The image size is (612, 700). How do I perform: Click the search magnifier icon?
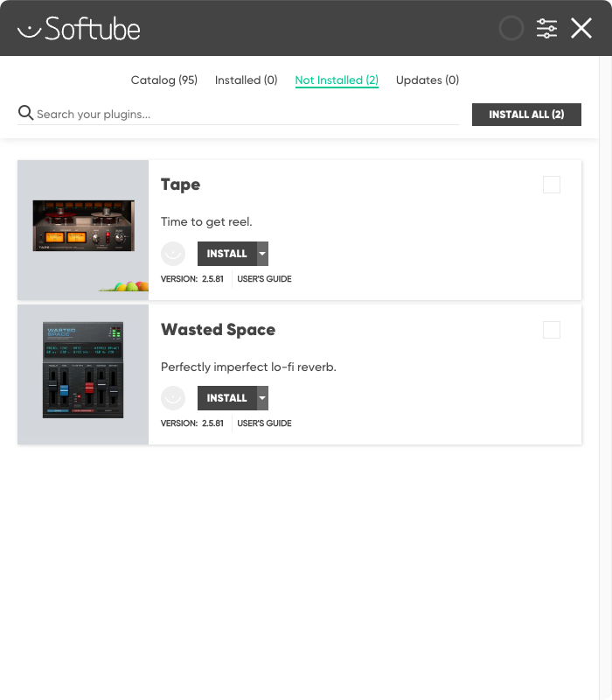click(x=25, y=113)
